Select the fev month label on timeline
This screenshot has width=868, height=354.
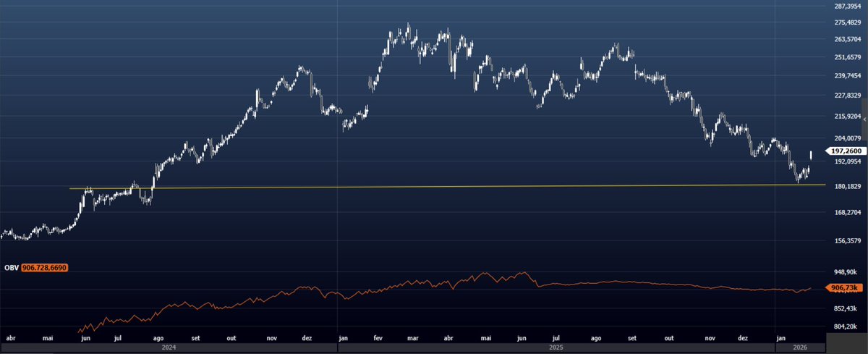click(379, 337)
